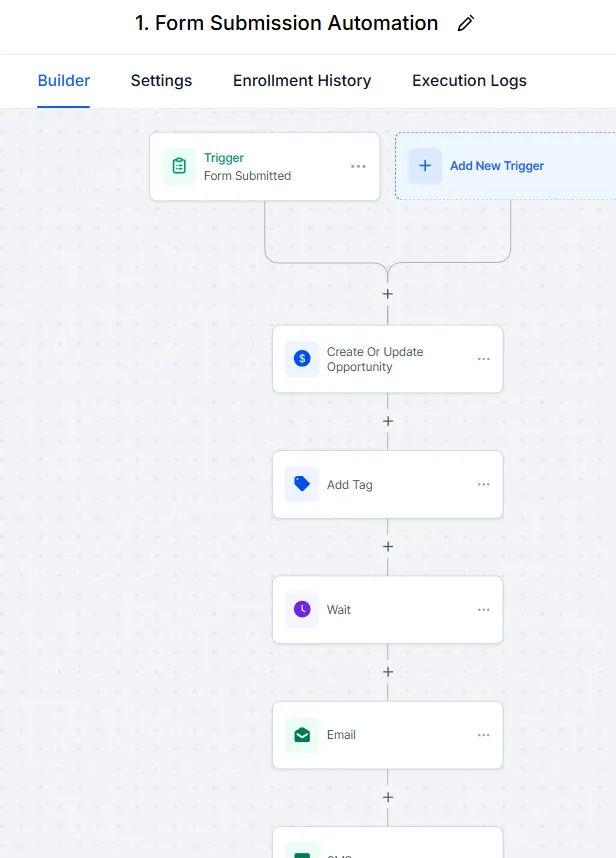
Task: Click the pencil icon to rename workflow
Action: (x=465, y=24)
